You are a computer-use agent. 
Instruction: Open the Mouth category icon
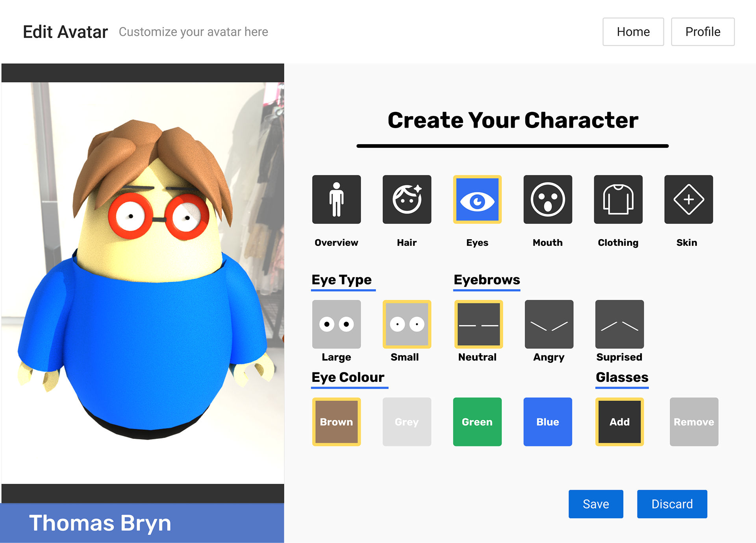click(547, 199)
